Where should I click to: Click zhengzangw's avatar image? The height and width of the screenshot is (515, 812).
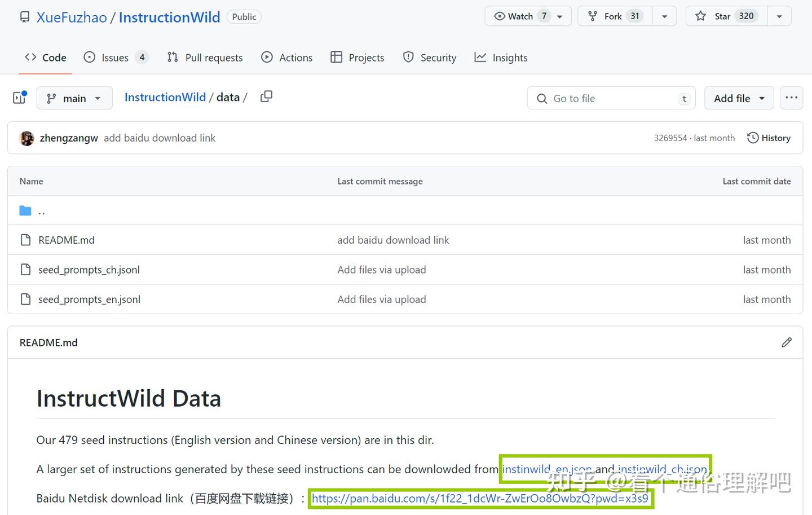point(27,138)
